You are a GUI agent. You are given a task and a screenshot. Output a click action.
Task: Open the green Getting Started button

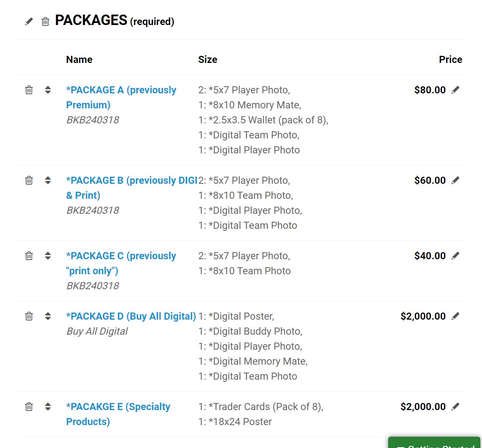(434, 443)
